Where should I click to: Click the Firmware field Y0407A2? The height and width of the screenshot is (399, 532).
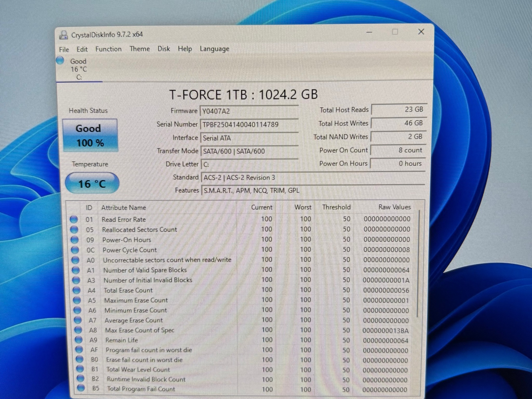click(249, 111)
